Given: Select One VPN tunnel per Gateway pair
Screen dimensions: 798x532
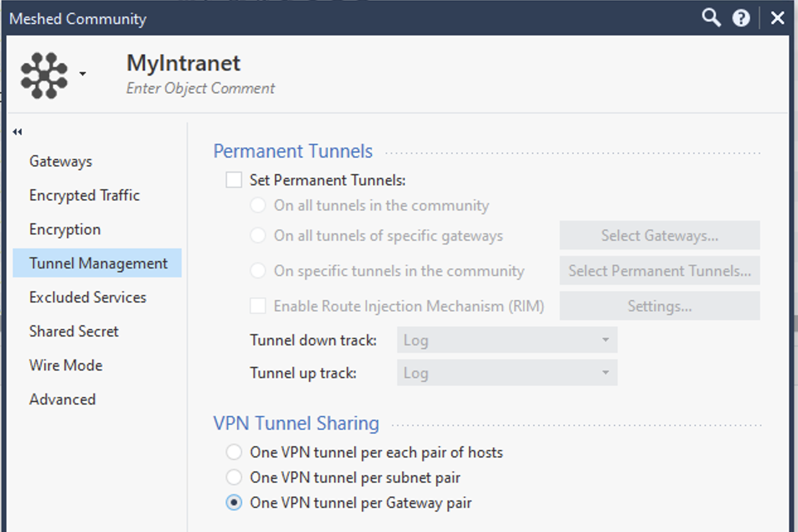Looking at the screenshot, I should (x=234, y=502).
